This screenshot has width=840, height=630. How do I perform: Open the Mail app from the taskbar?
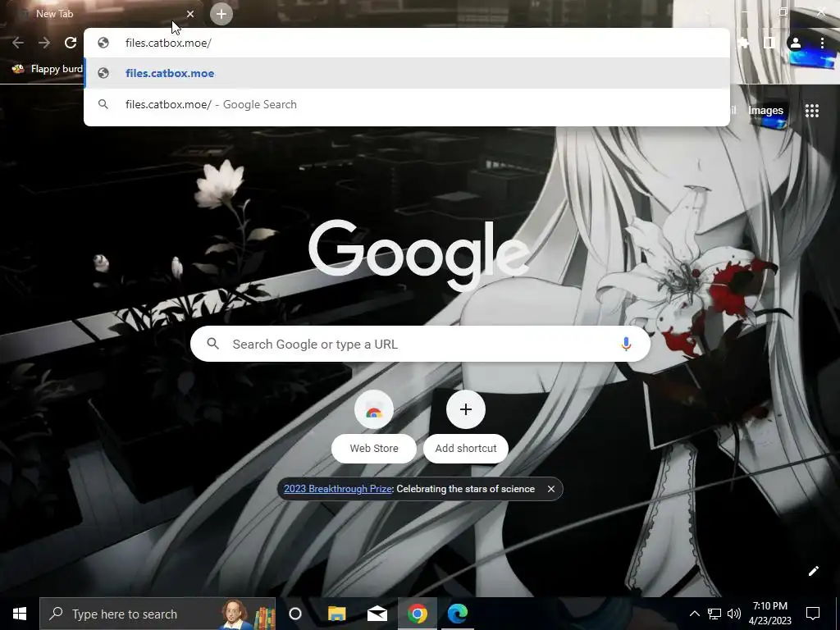(x=377, y=614)
